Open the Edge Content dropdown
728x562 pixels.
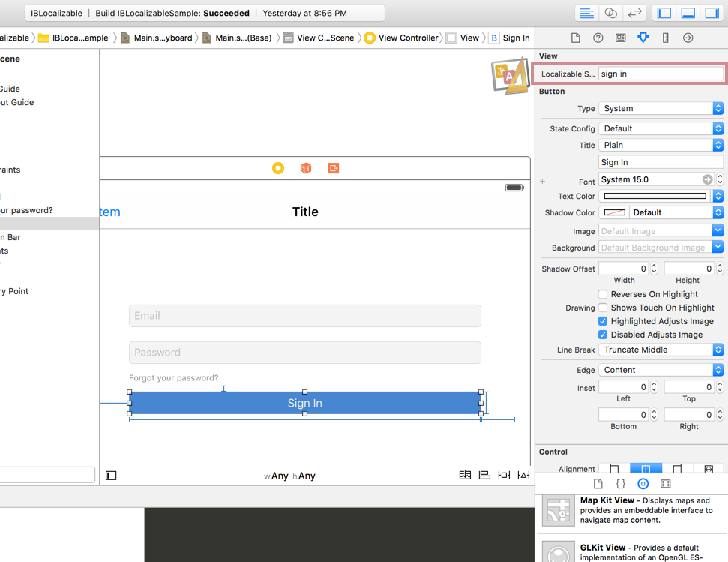click(x=661, y=370)
